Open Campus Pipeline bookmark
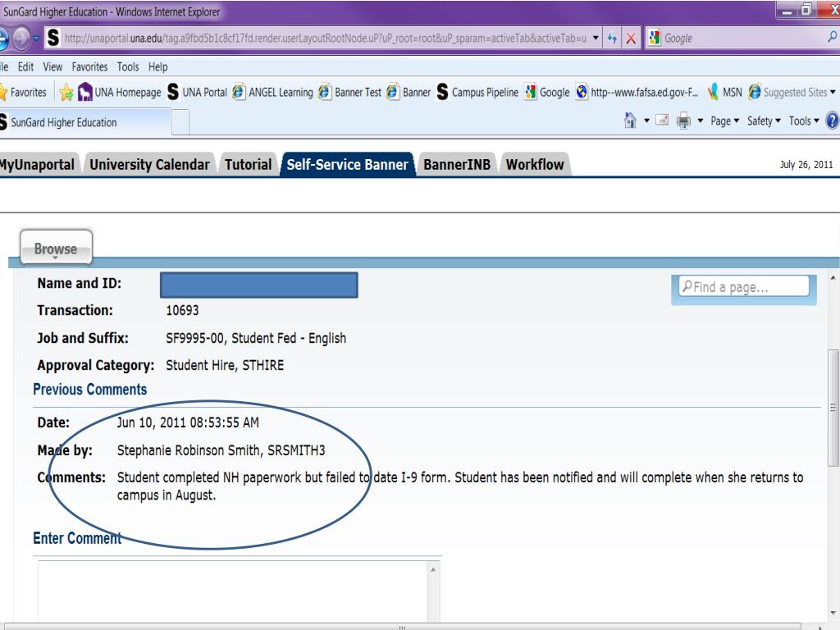This screenshot has width=840, height=630. point(477,92)
